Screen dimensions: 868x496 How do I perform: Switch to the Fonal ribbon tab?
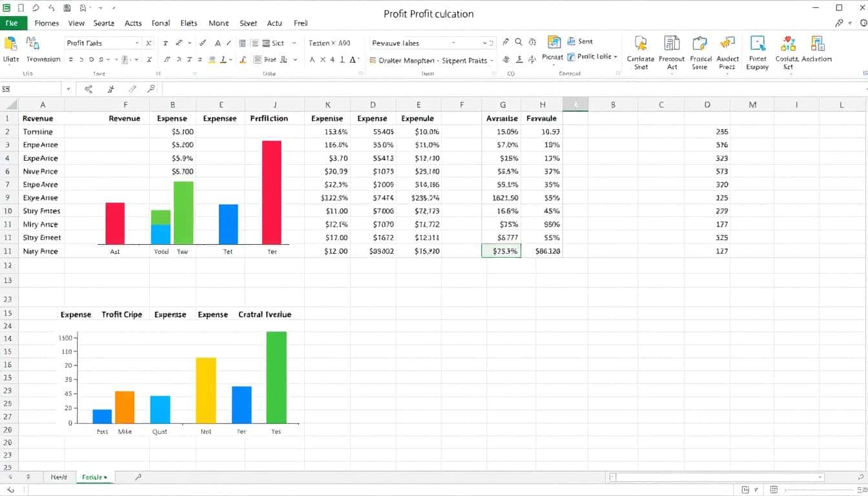click(161, 23)
